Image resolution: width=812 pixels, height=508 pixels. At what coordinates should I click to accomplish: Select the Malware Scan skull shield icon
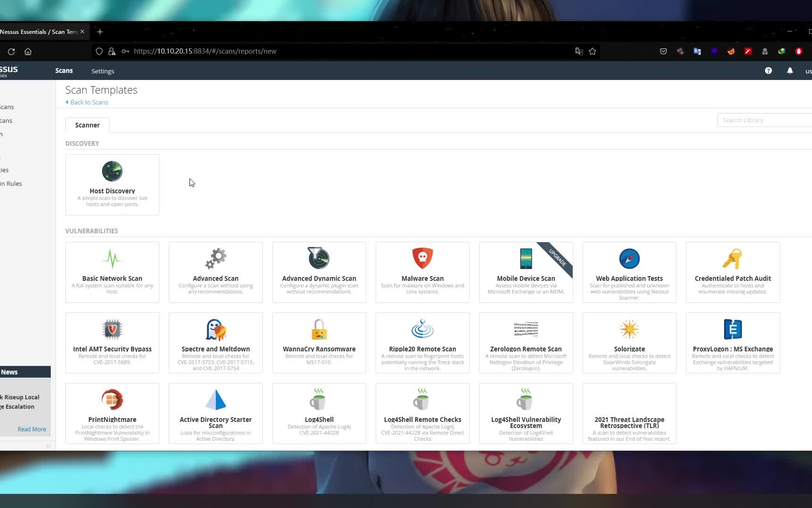click(x=423, y=258)
